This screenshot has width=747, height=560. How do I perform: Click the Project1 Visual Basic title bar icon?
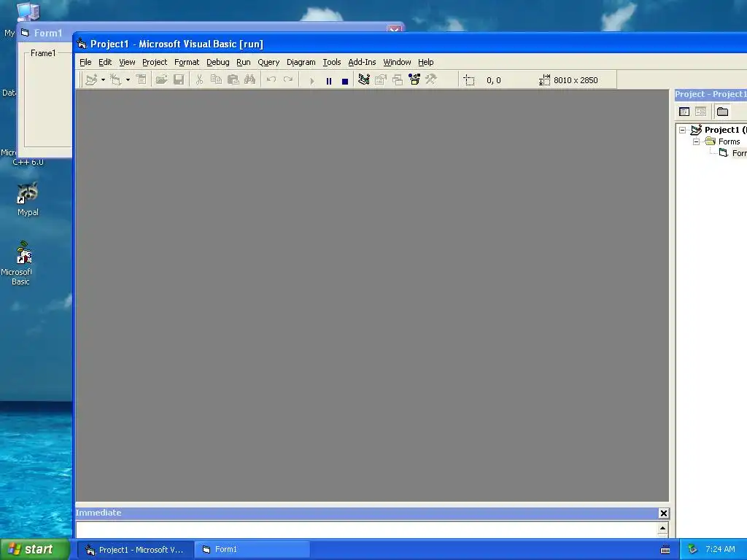[x=82, y=44]
